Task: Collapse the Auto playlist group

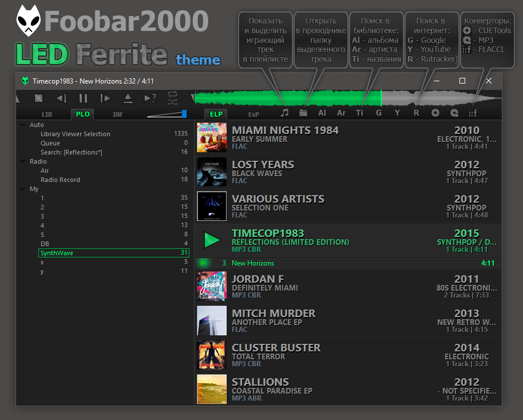Action: pyautogui.click(x=23, y=125)
